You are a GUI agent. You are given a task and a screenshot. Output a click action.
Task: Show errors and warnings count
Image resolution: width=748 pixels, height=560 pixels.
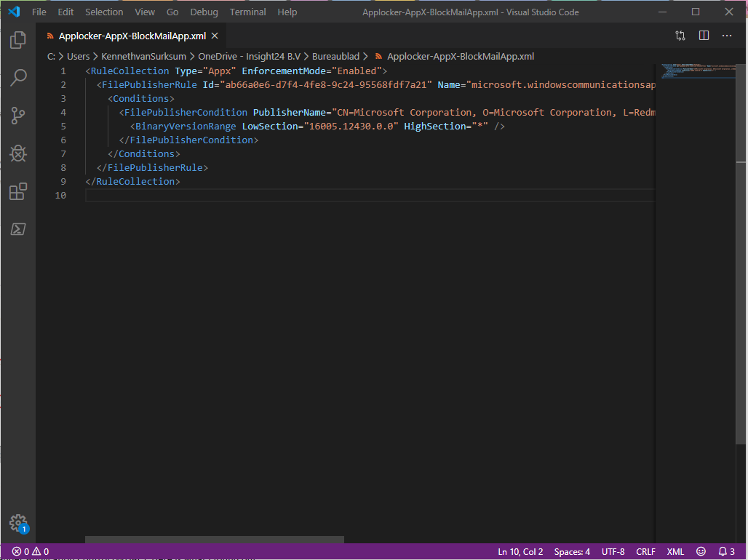31,552
